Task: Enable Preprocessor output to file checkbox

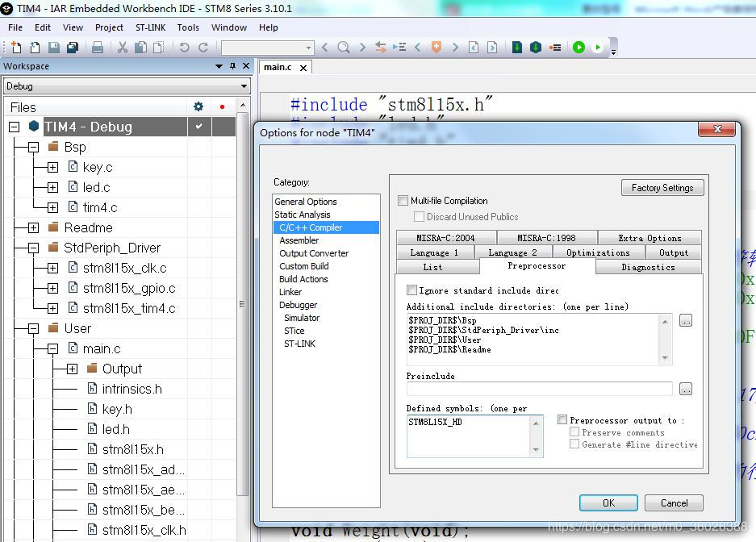Action: click(562, 420)
